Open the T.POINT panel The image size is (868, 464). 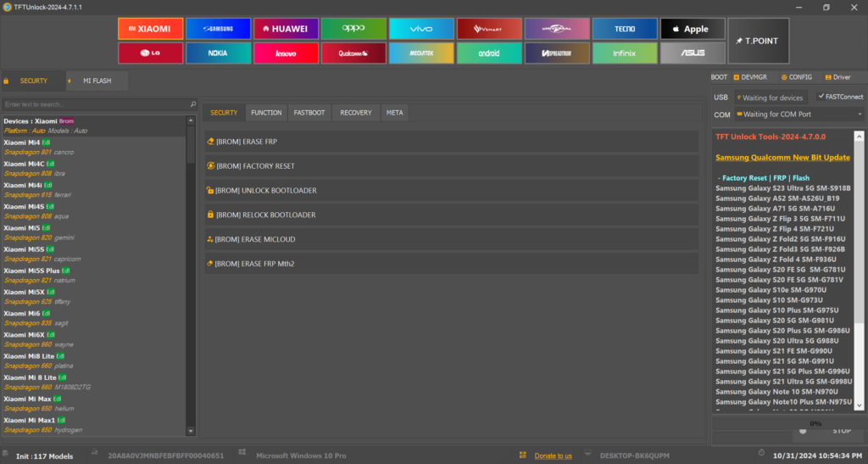coord(758,41)
